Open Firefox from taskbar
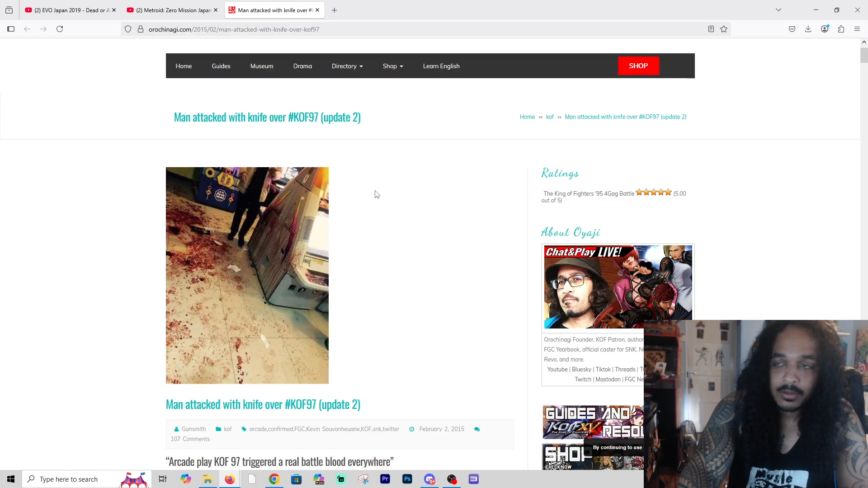Image resolution: width=868 pixels, height=488 pixels. (x=230, y=479)
